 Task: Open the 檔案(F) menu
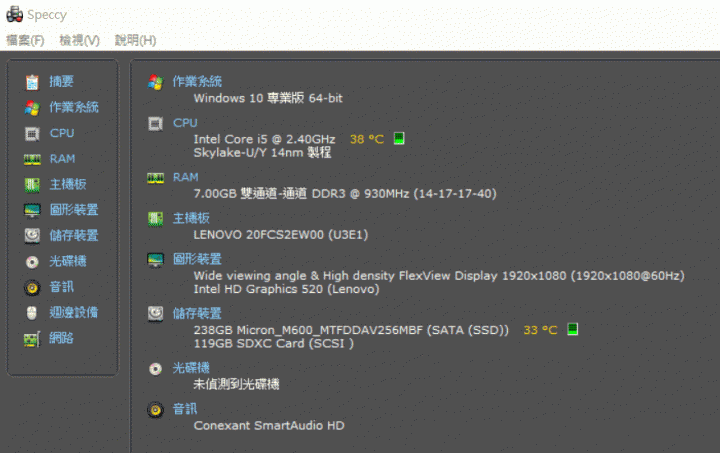(25, 40)
